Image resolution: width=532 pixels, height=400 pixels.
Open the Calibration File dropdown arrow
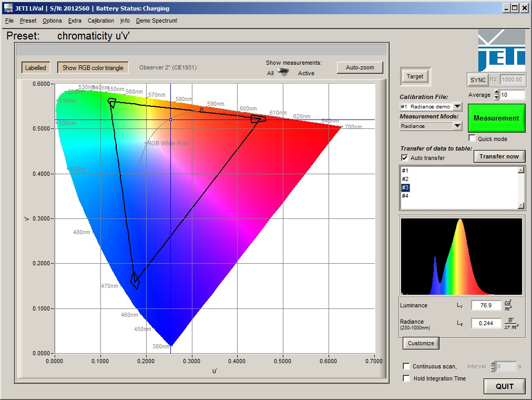[457, 106]
